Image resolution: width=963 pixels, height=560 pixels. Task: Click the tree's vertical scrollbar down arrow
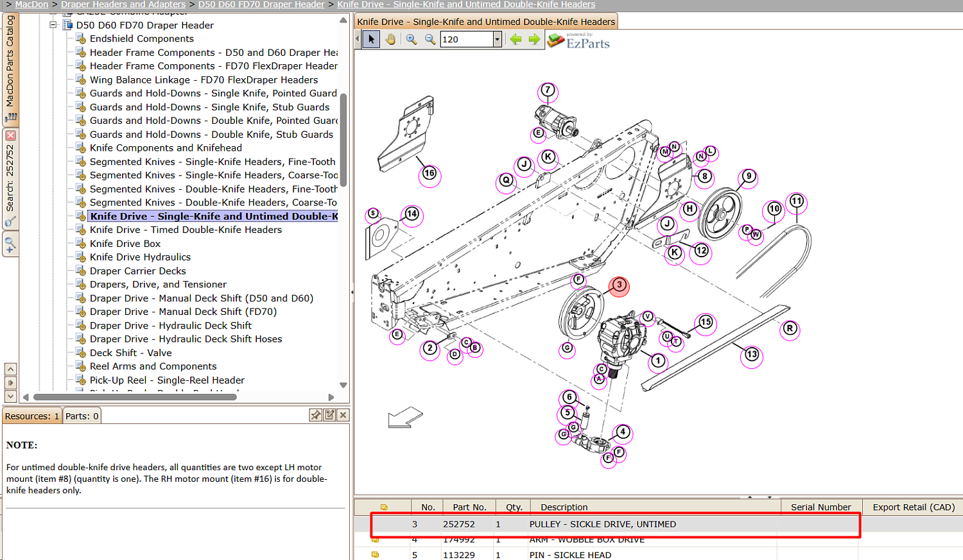point(343,386)
